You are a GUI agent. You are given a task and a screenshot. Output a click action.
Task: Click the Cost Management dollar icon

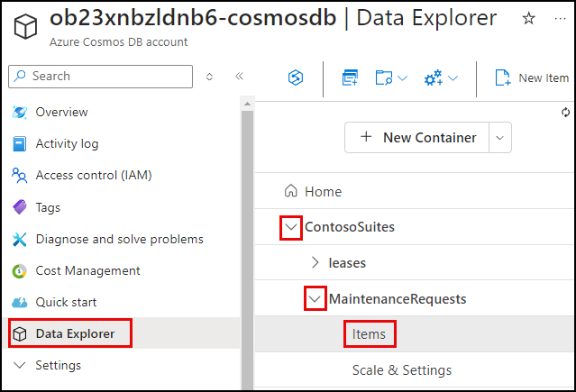(19, 271)
